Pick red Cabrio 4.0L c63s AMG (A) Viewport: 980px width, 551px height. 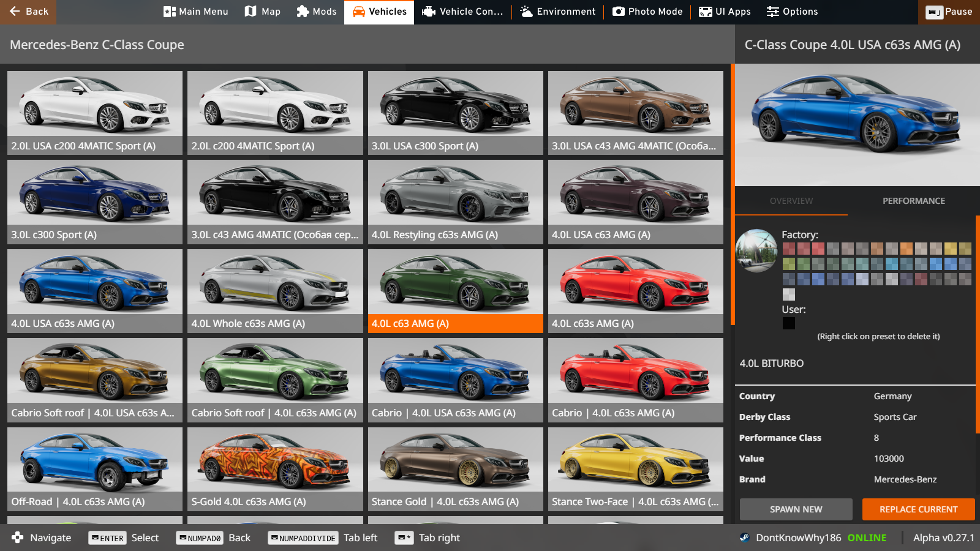coord(636,380)
